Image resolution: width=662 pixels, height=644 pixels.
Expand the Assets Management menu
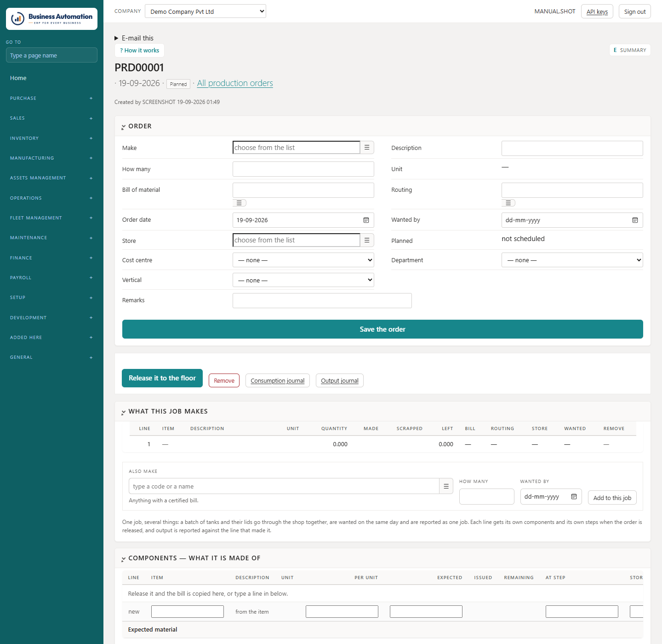click(x=51, y=178)
